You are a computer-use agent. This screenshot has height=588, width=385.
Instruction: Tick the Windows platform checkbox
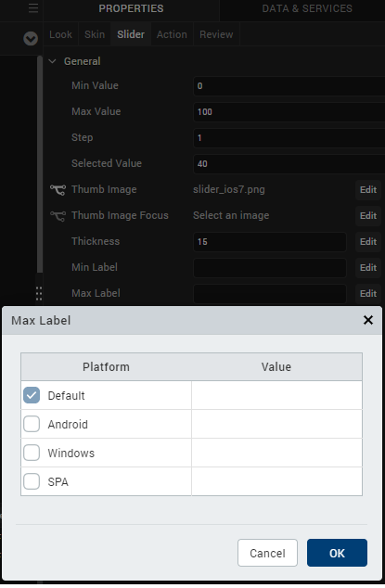32,453
